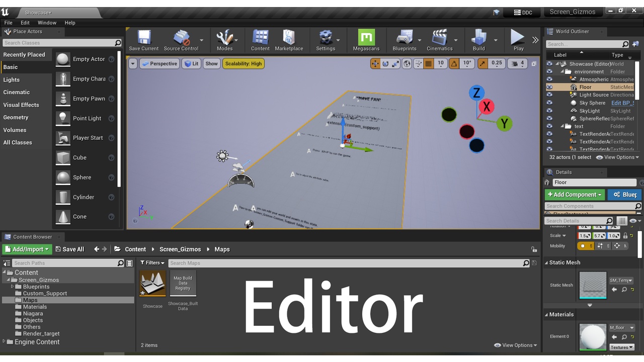This screenshot has width=644, height=362.
Task: Open camera speed dropdown
Action: 518,63
